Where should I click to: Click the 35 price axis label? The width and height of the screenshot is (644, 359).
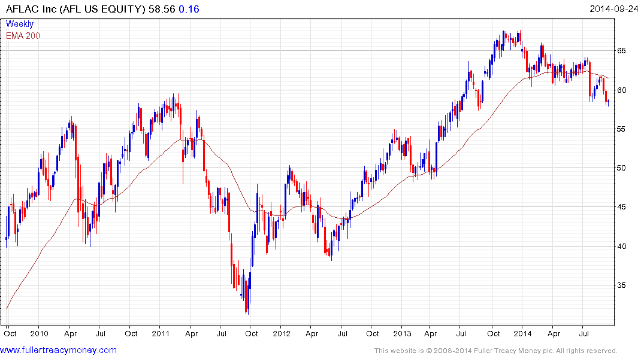pyautogui.click(x=621, y=285)
